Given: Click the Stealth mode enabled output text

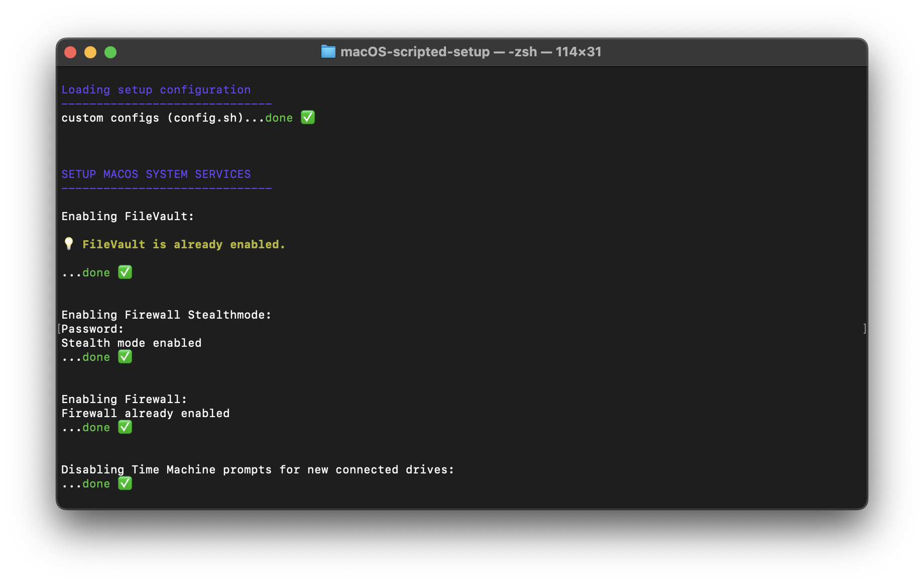Looking at the screenshot, I should coord(131,343).
